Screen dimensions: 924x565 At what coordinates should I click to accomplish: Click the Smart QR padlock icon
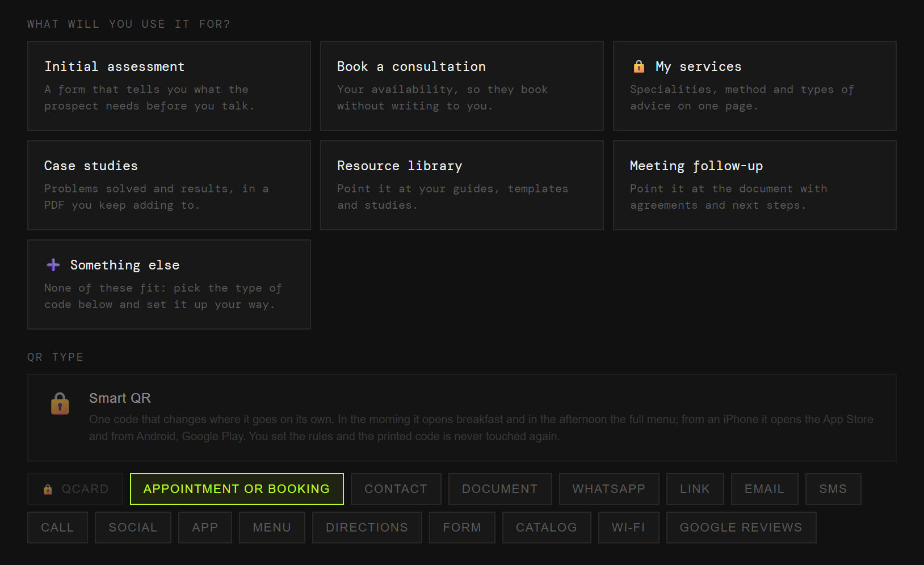(60, 403)
